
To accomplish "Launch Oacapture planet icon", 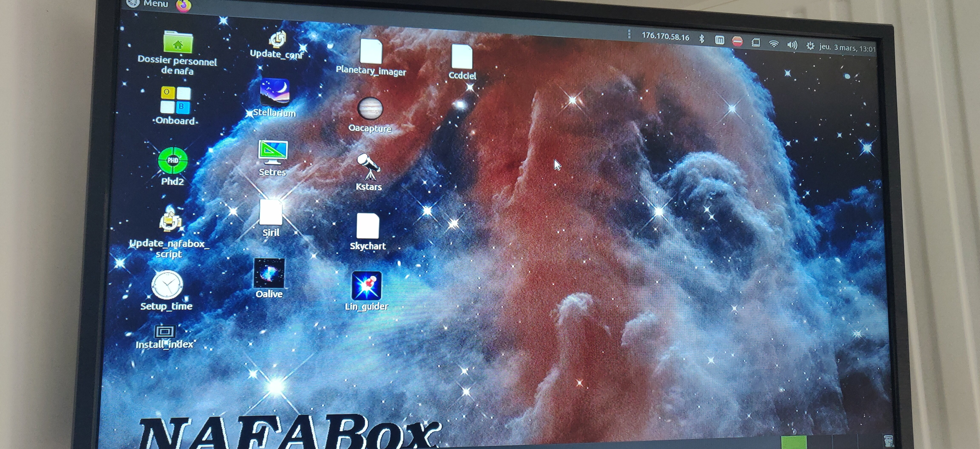I will [x=370, y=108].
